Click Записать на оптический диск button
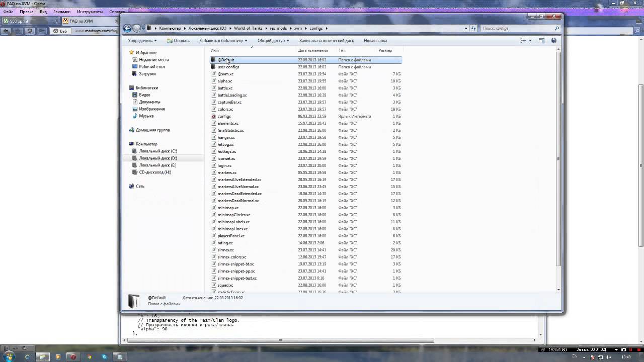The height and width of the screenshot is (362, 644). [x=327, y=41]
